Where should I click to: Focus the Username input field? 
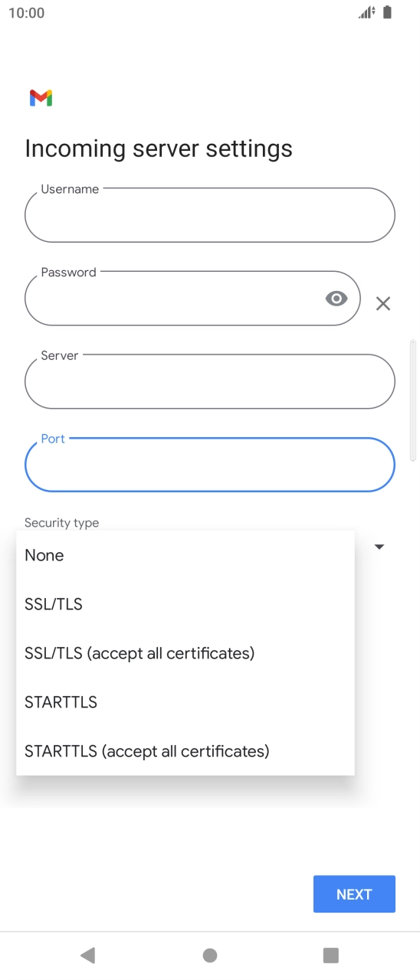tap(210, 215)
